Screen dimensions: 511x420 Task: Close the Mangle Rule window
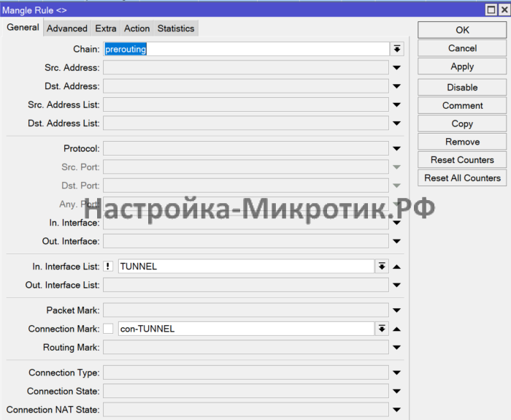click(x=504, y=9)
